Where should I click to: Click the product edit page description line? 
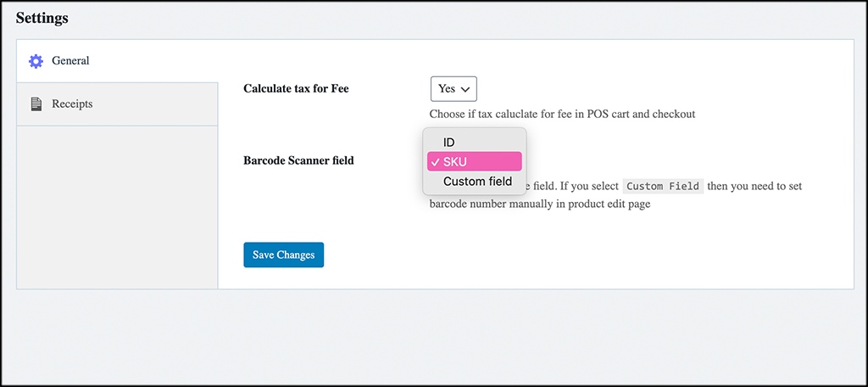pos(539,205)
